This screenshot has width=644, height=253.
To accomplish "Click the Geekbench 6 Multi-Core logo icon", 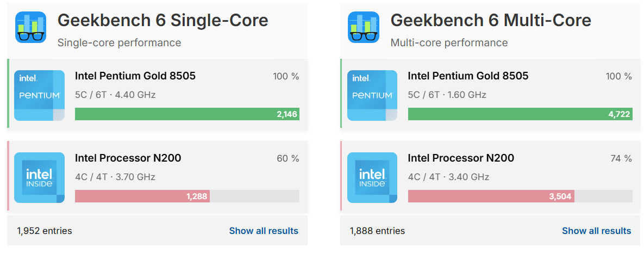I will [364, 27].
